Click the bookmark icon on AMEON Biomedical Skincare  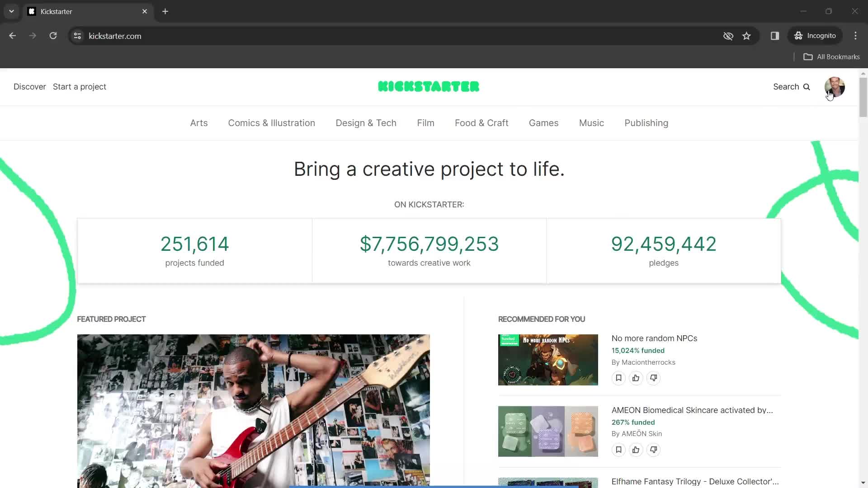[618, 449]
